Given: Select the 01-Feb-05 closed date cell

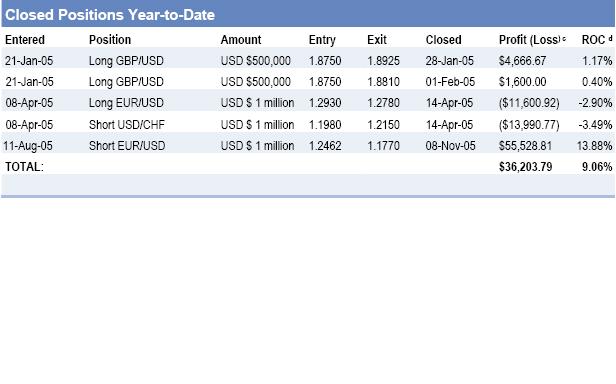Looking at the screenshot, I should pos(450,82).
